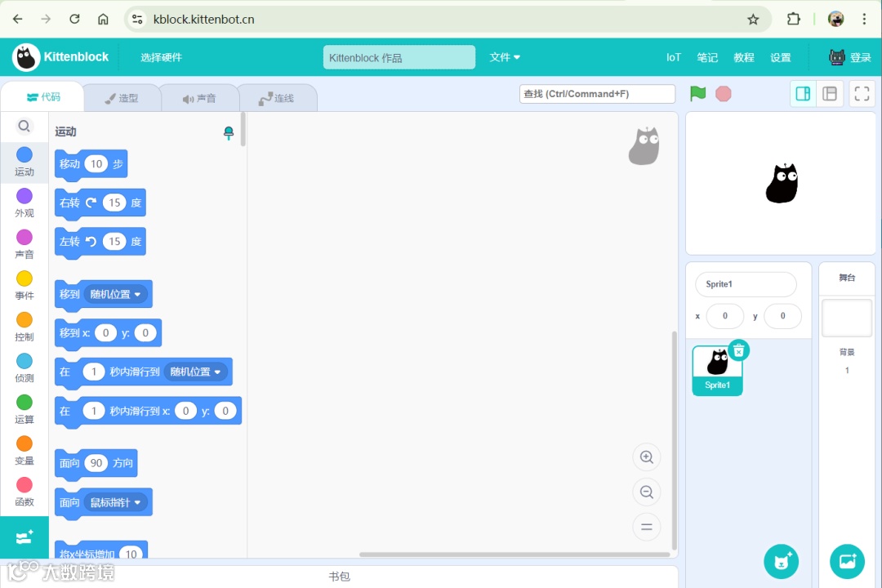Click the 90 value in 面向 方向 block

coord(96,463)
